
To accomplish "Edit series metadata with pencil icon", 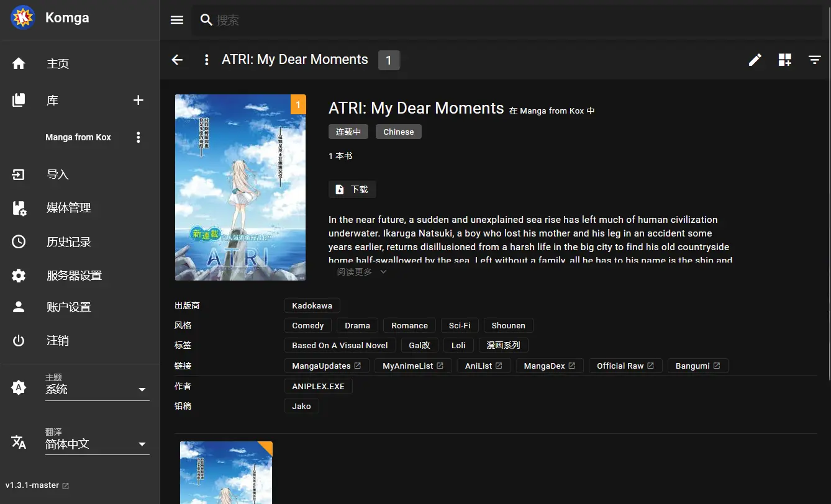I will coord(755,60).
